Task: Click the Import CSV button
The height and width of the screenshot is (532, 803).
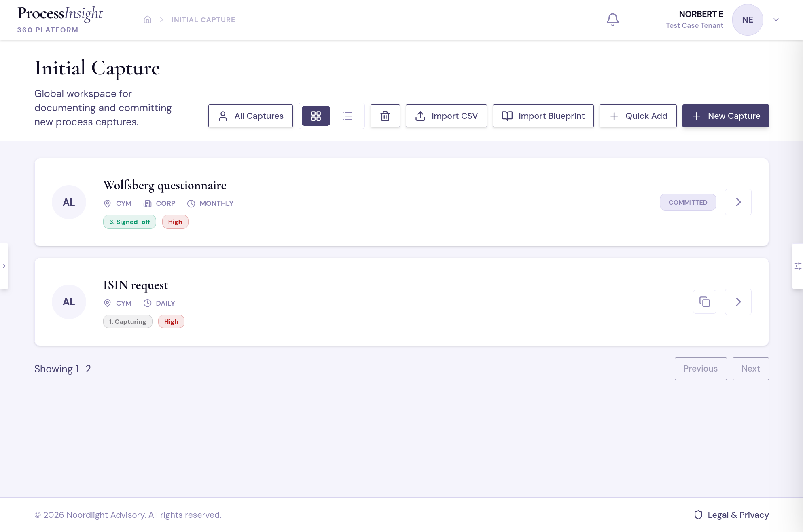Action: coord(446,116)
